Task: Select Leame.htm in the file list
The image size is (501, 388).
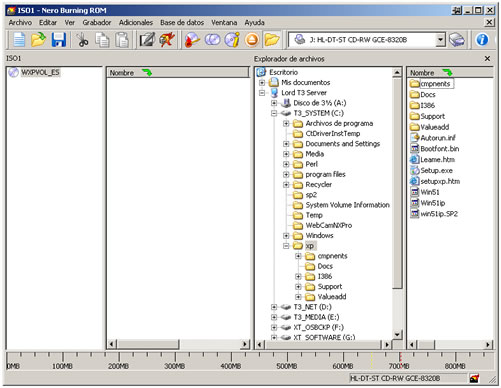Action: point(437,159)
